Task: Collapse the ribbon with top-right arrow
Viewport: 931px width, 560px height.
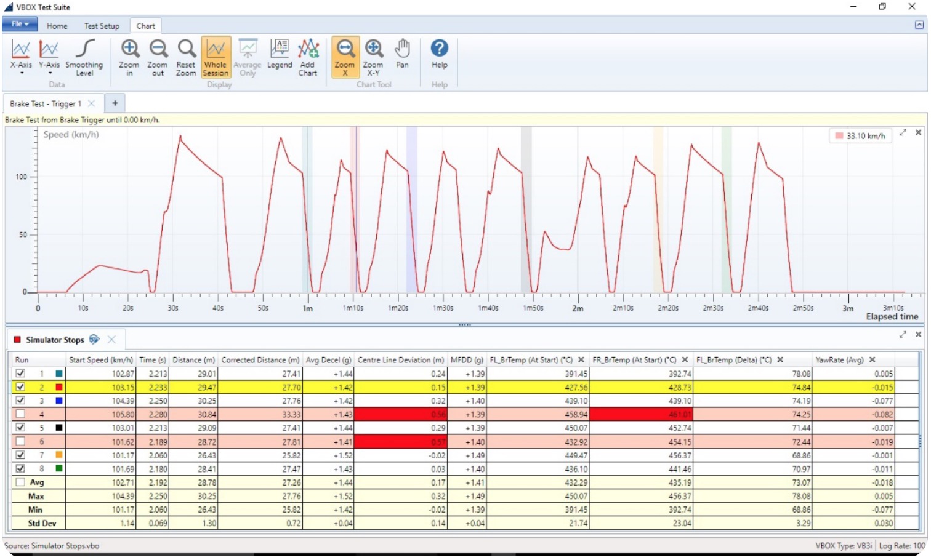Action: coord(919,25)
